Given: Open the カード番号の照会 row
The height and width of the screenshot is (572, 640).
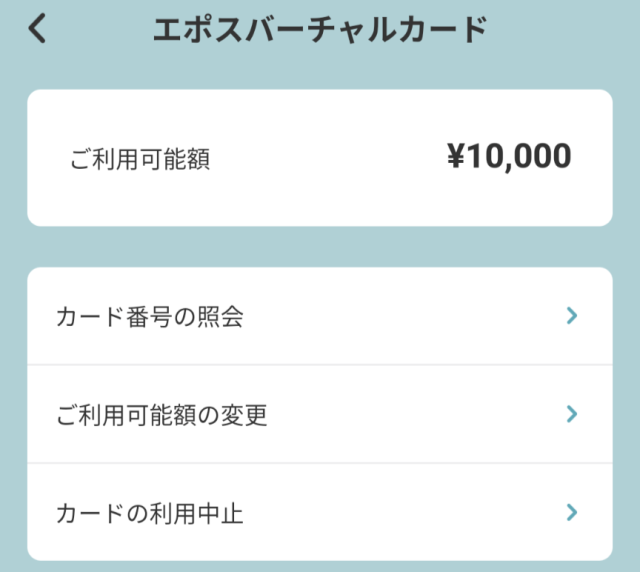Looking at the screenshot, I should coord(319,317).
